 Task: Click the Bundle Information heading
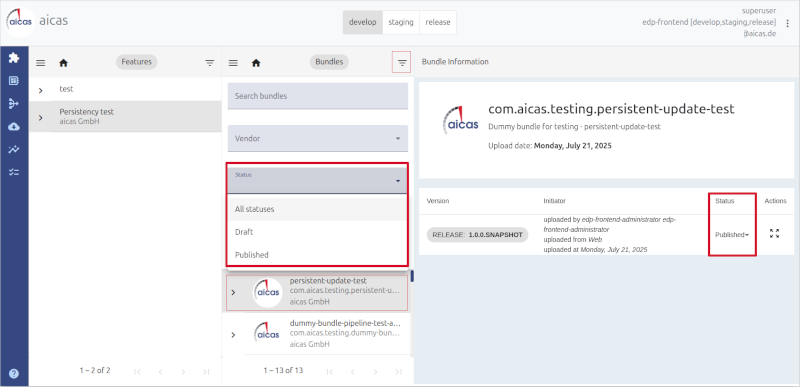455,62
